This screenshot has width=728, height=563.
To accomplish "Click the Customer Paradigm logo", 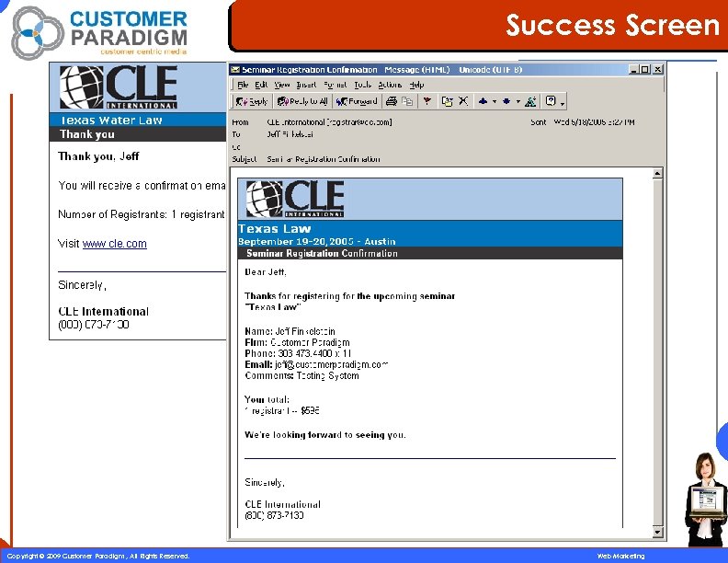I will click(x=100, y=32).
